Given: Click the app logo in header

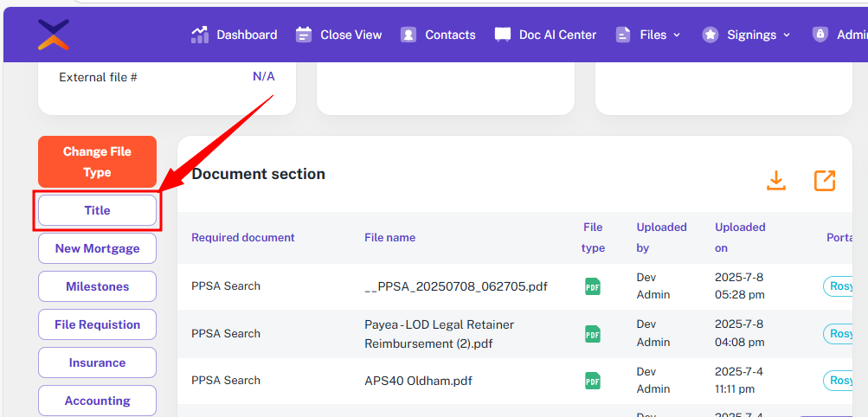Looking at the screenshot, I should [x=54, y=35].
